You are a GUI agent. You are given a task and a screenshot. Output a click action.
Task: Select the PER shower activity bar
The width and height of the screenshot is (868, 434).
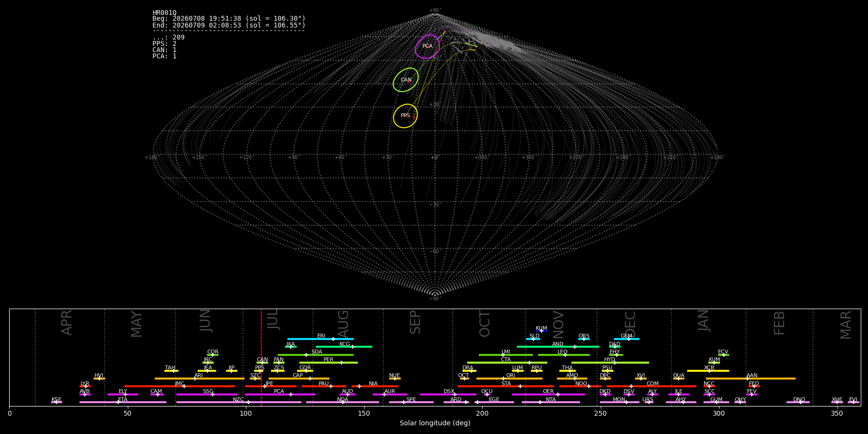(328, 363)
